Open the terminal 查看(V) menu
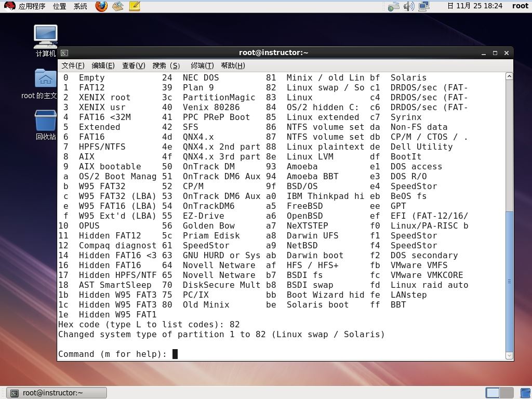 (x=134, y=65)
